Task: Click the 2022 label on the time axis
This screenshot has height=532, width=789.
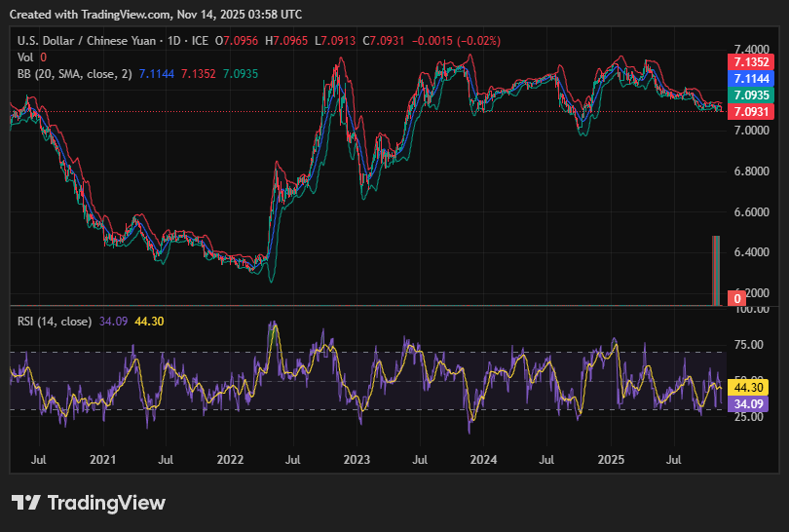Action: pos(230,458)
